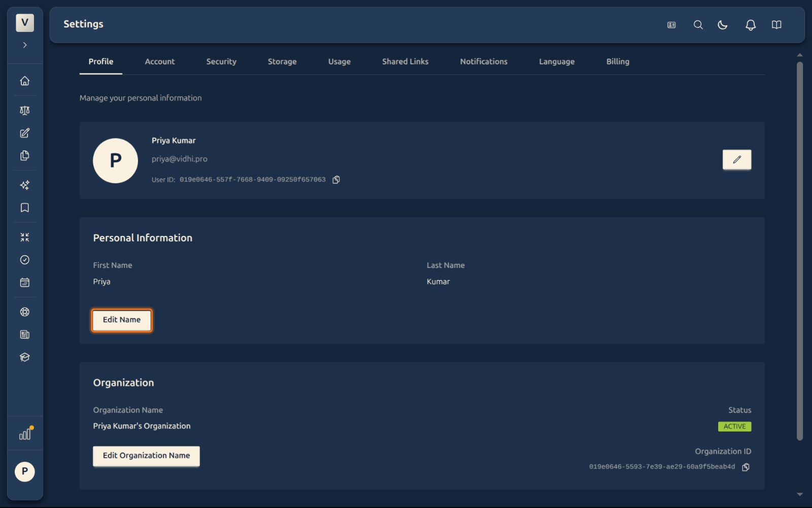The height and width of the screenshot is (508, 812).
Task: Click the User ID value 019e0646-557f...
Action: (x=252, y=180)
